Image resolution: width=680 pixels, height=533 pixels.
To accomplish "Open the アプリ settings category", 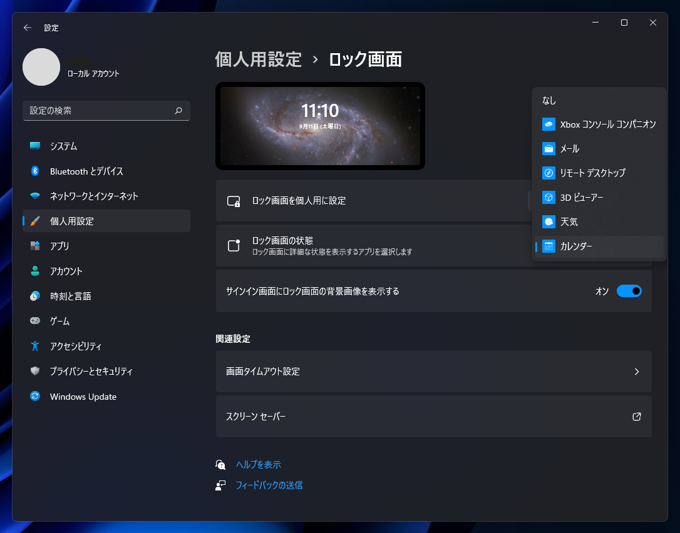I will click(x=106, y=246).
